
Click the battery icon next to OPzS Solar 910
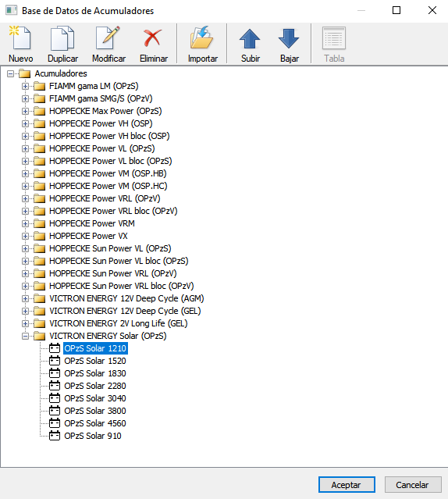point(55,436)
